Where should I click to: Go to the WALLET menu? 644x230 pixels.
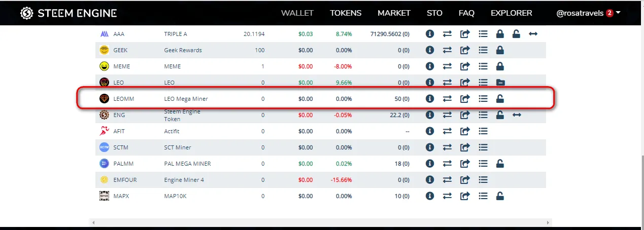click(297, 13)
